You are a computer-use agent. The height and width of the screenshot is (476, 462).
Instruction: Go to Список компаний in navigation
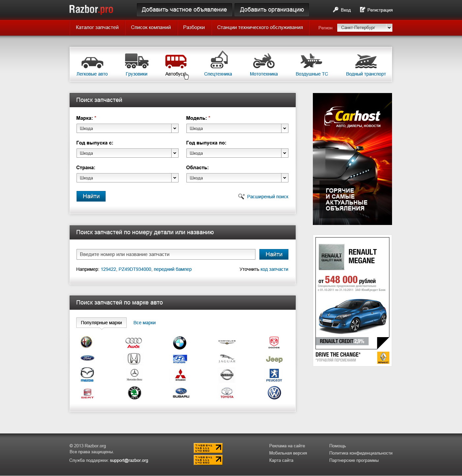(x=151, y=28)
